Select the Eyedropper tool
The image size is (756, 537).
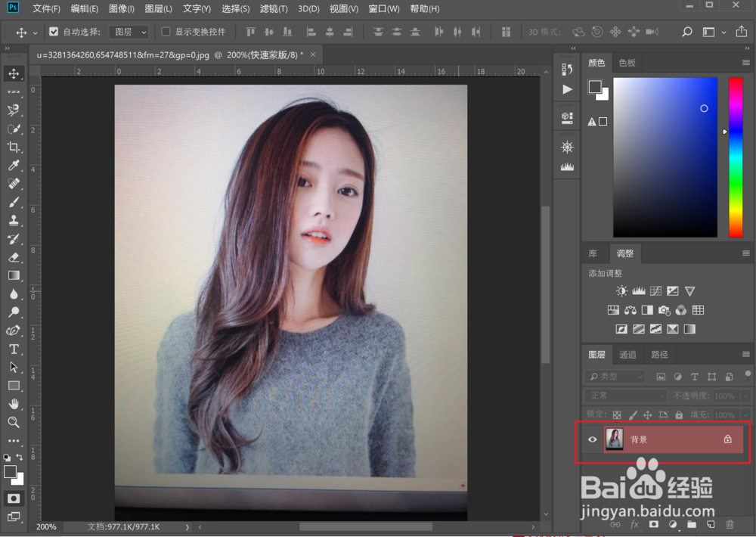point(14,165)
